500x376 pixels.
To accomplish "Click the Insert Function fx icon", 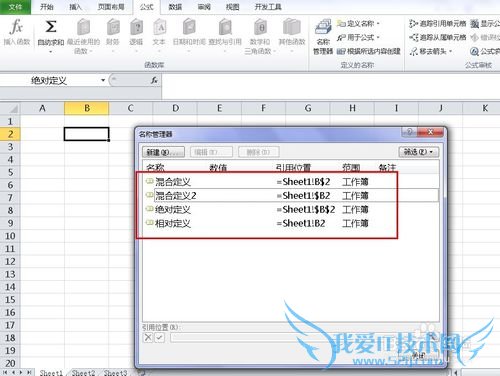I will point(16,27).
